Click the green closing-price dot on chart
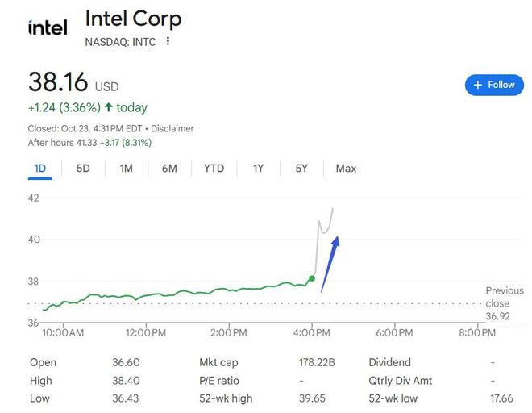532x413 pixels. [312, 278]
